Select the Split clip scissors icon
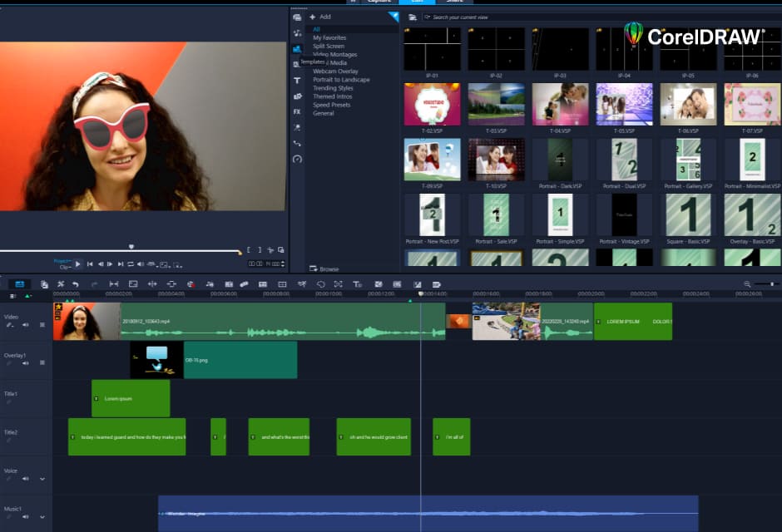Image resolution: width=782 pixels, height=532 pixels. 61,283
